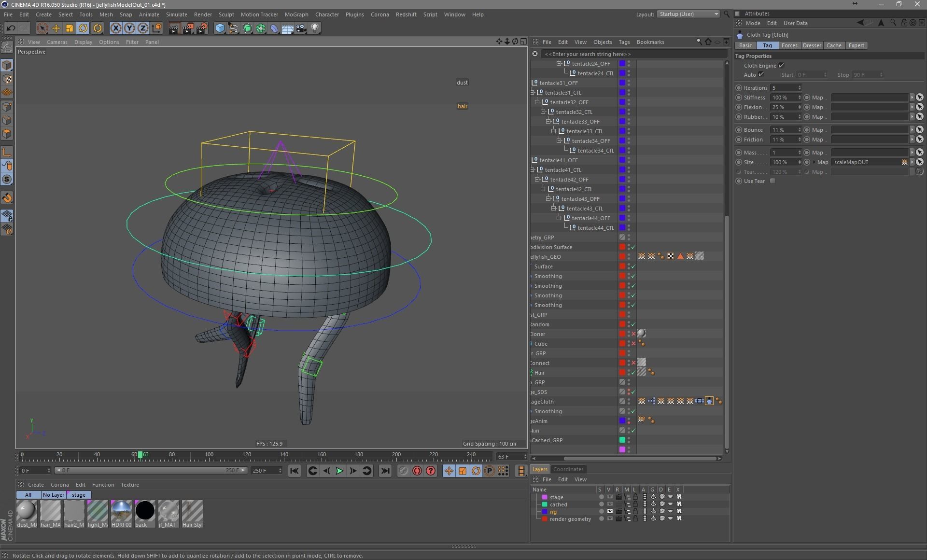Toggle solo for cached layer
Viewport: 927px width, 560px height.
coord(601,504)
